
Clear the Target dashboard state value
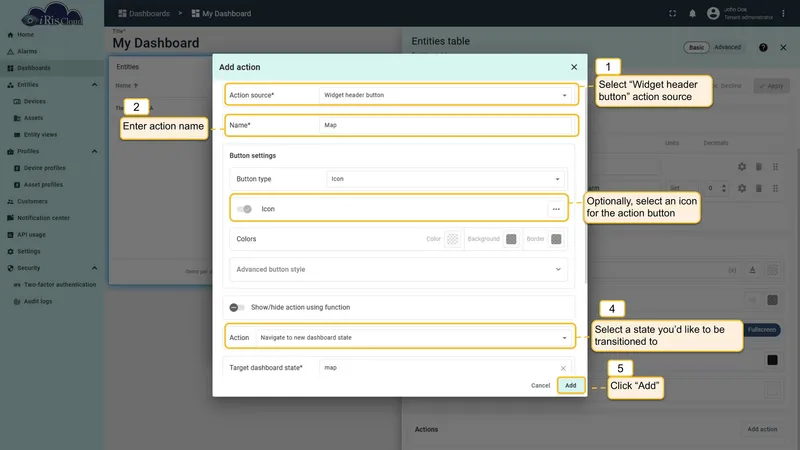point(563,368)
